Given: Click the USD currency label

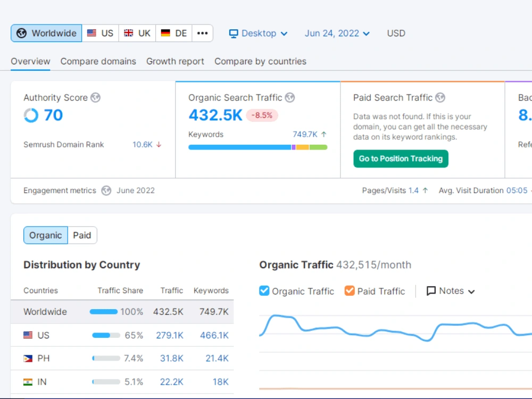Looking at the screenshot, I should click(396, 33).
